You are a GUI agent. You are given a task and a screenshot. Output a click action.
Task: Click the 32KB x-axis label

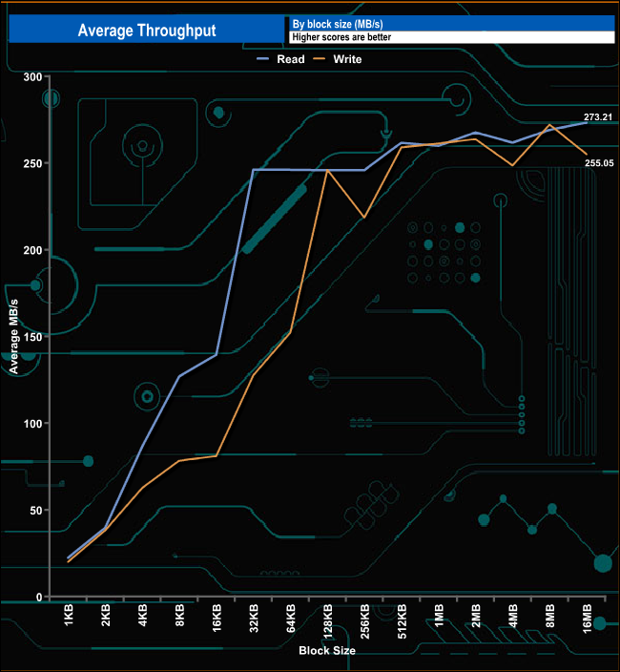pos(254,618)
